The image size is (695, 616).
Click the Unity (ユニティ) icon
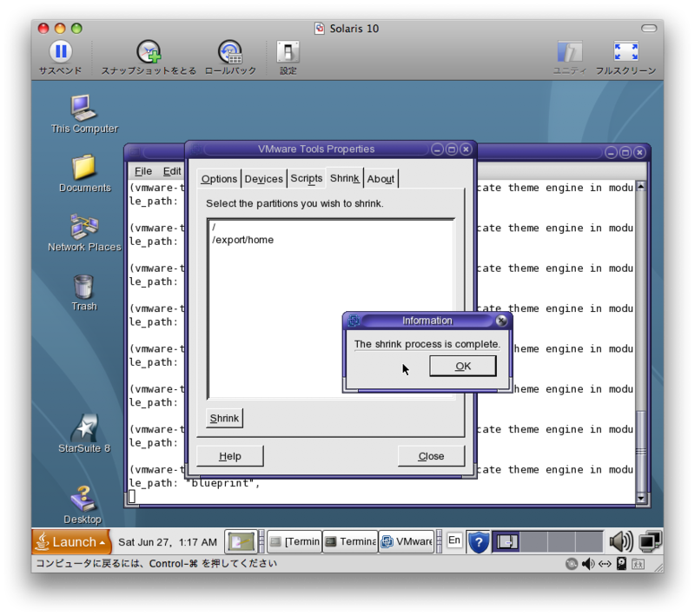pos(570,52)
